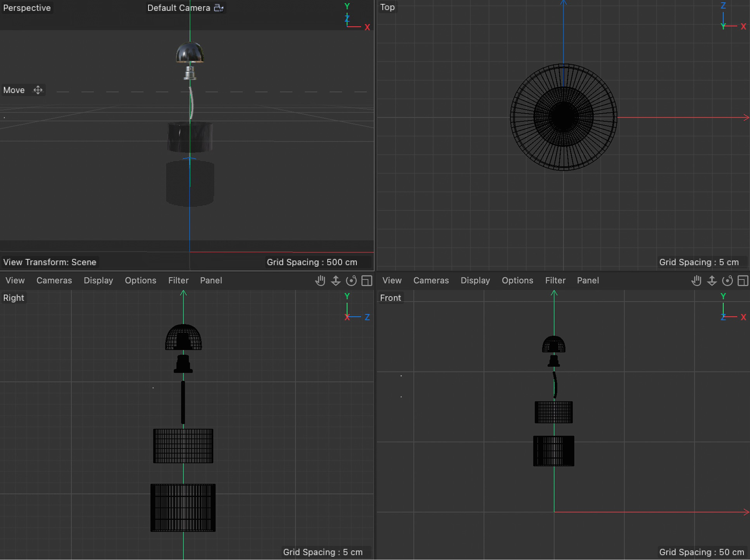Click the Top viewport label
The image size is (750, 560).
point(387,7)
